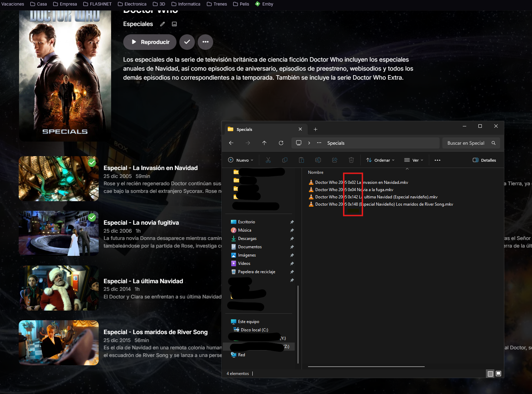Open the Ordenar sort dropdown
The width and height of the screenshot is (532, 394).
tap(380, 160)
